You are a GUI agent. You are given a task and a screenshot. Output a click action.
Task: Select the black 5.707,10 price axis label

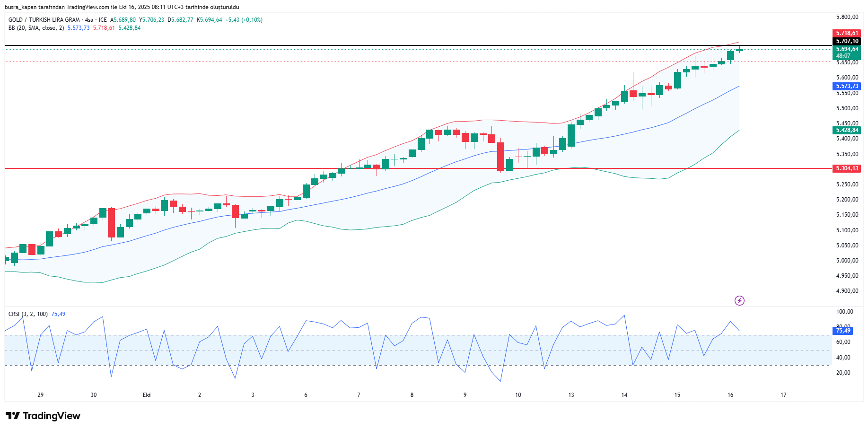(x=846, y=41)
